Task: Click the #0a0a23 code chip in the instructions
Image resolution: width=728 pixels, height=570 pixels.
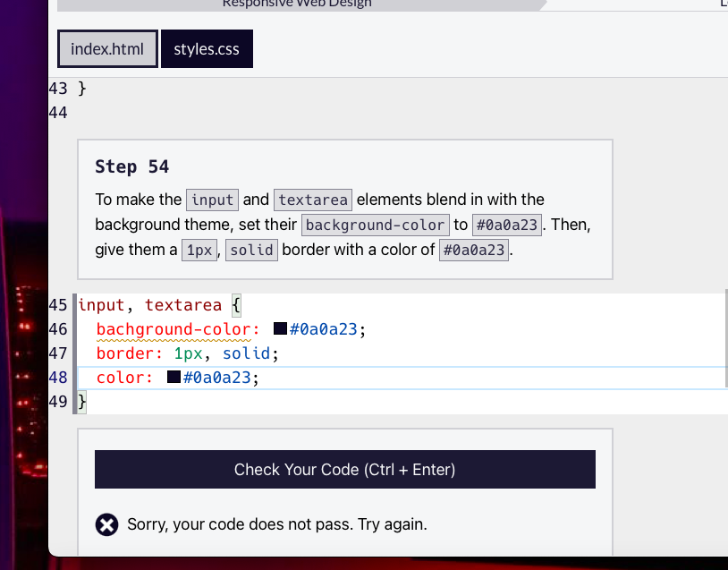Action: coord(506,225)
